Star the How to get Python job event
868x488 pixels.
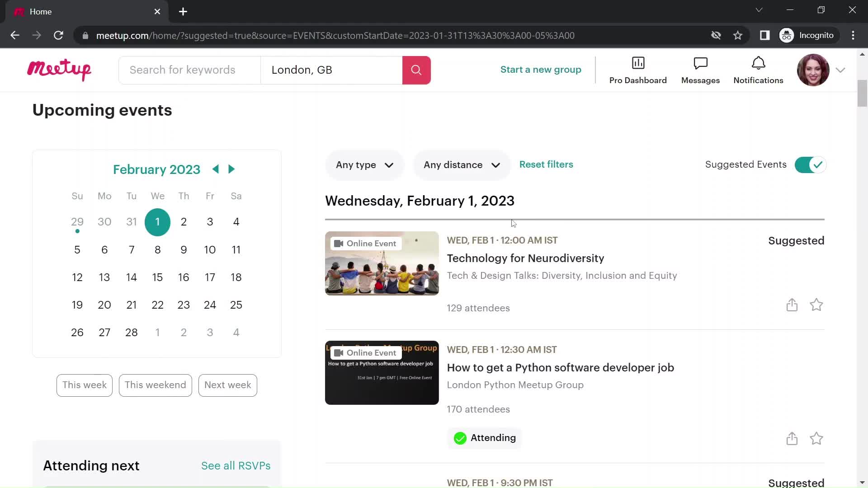pos(816,438)
